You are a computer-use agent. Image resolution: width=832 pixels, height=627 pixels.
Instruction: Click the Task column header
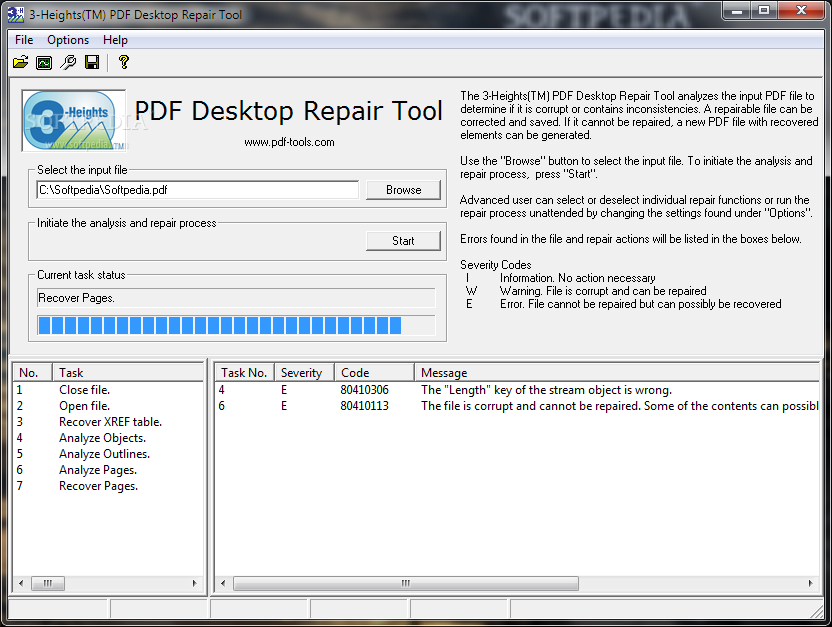click(x=128, y=373)
